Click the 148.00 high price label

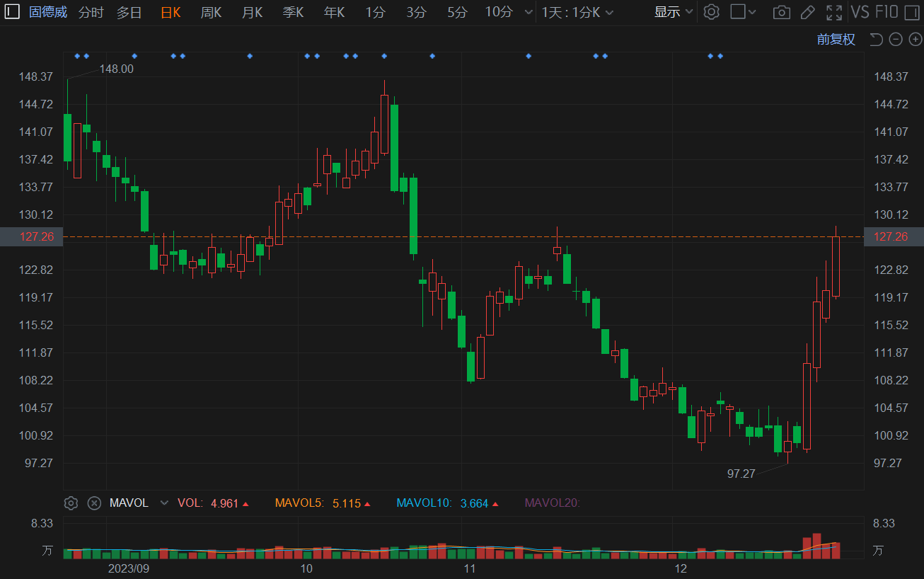(x=116, y=69)
